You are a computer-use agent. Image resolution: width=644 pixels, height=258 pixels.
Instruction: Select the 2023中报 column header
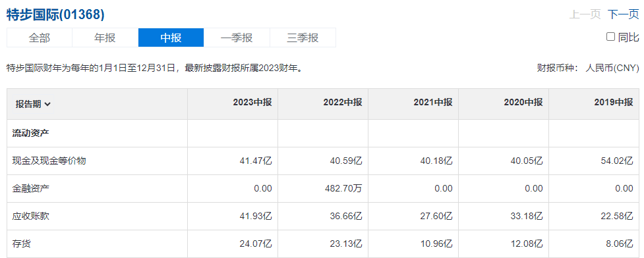pyautogui.click(x=252, y=103)
